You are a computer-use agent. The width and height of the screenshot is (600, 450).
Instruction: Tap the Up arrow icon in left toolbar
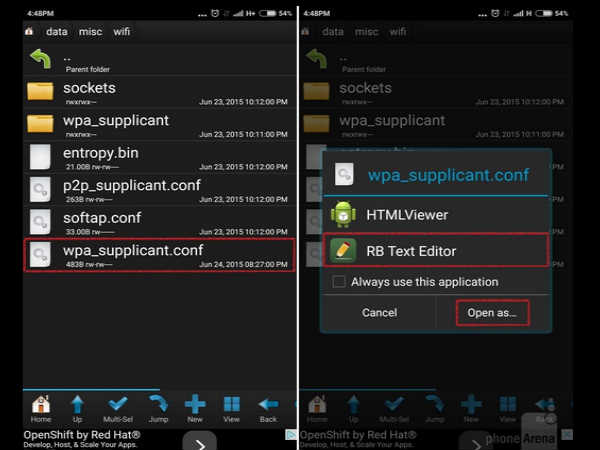[77, 407]
